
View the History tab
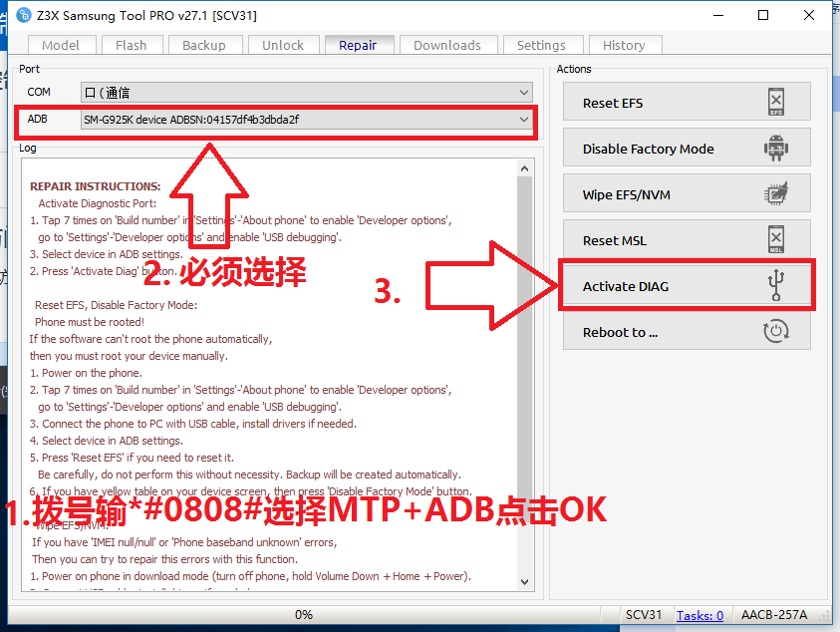625,45
